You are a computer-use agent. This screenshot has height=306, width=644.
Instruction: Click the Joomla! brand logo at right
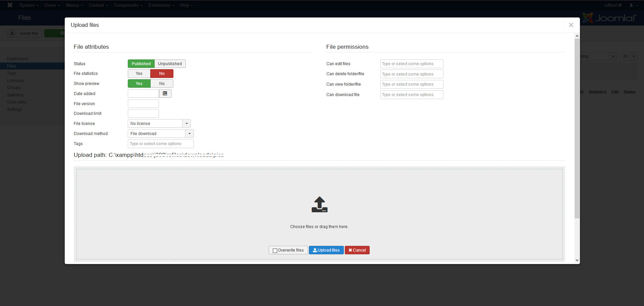(609, 18)
